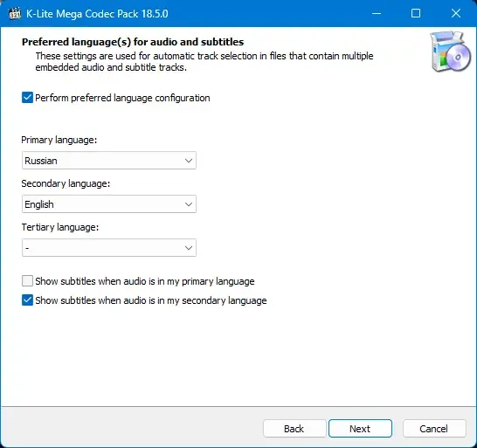Expand the Secondary language dropdown arrow

click(x=189, y=204)
